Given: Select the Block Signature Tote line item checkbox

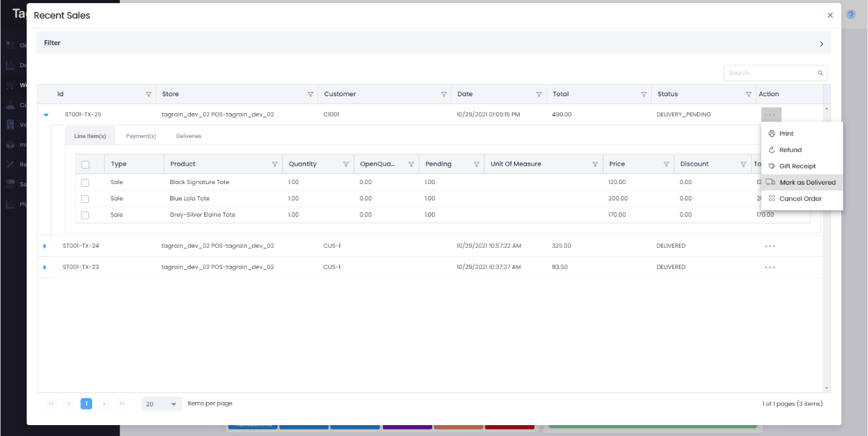Looking at the screenshot, I should [85, 182].
